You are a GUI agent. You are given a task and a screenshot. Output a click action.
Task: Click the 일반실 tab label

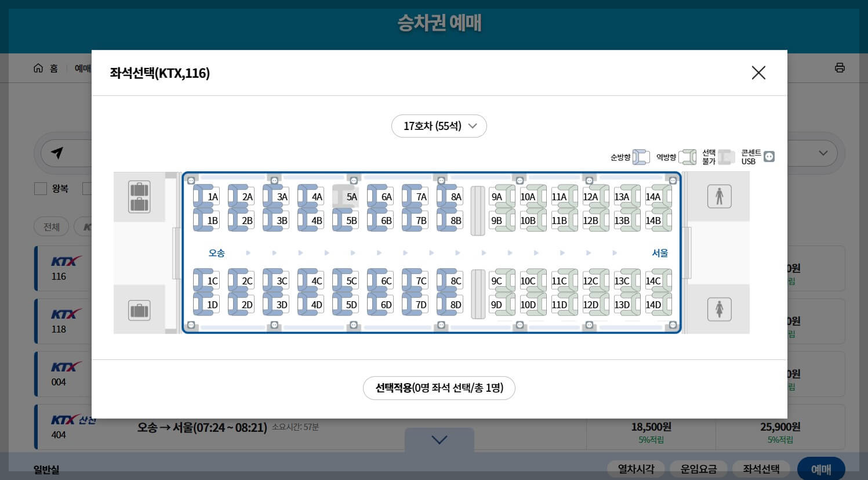tap(47, 470)
